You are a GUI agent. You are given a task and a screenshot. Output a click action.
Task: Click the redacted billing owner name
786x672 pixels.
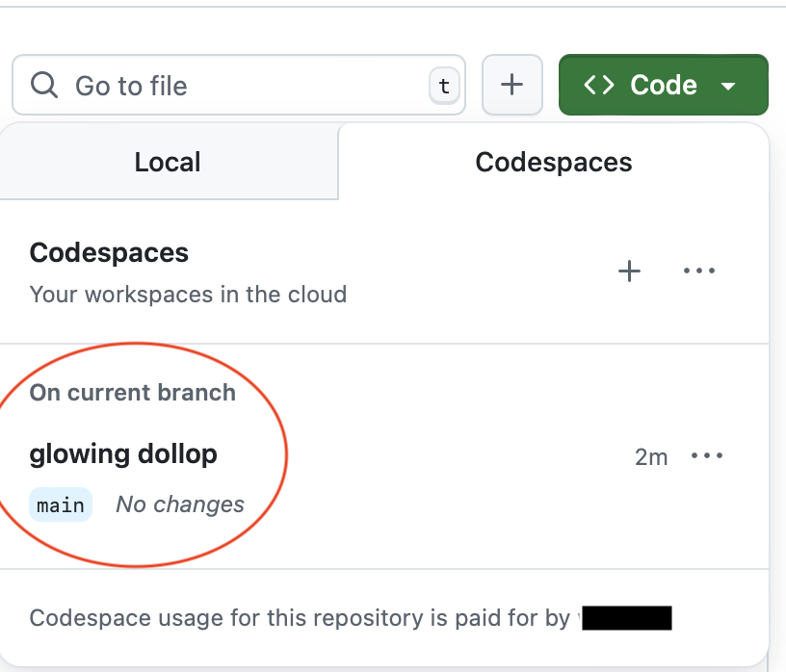tap(626, 617)
